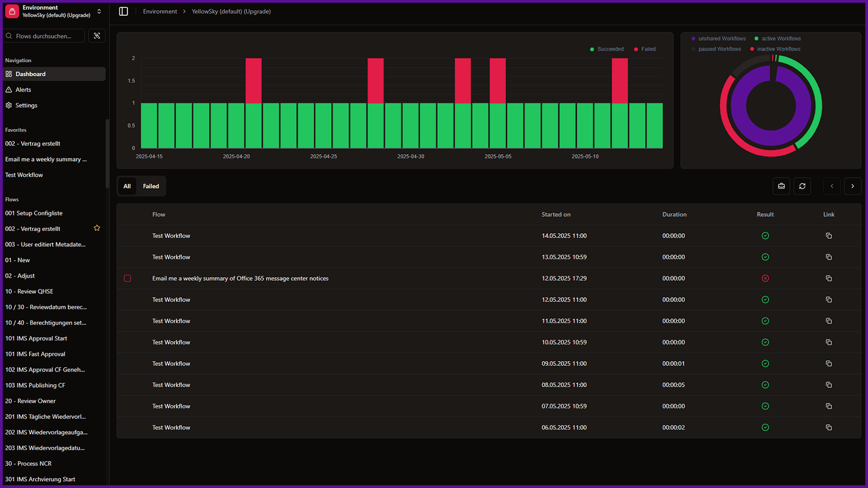Copy link for 13.05.2025 10:59 run

[828, 257]
